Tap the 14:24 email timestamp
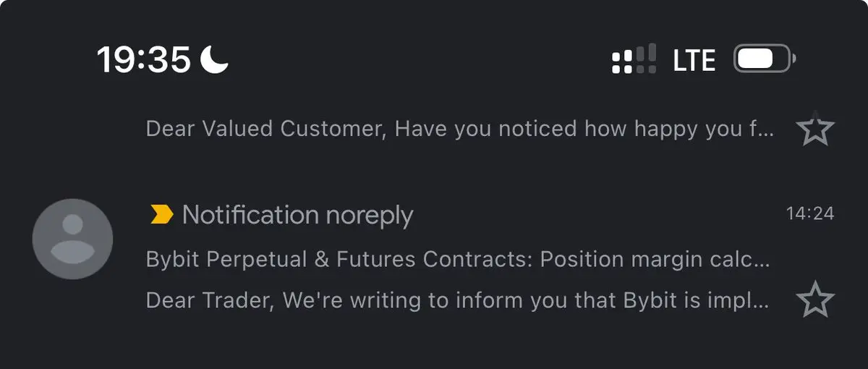Screen dimensions: 868x369 (810, 213)
